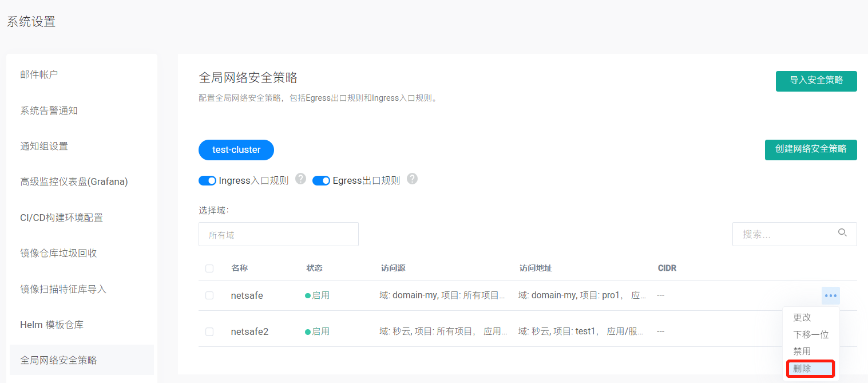
Task: Choose 下移一位 from the context menu
Action: click(x=811, y=335)
